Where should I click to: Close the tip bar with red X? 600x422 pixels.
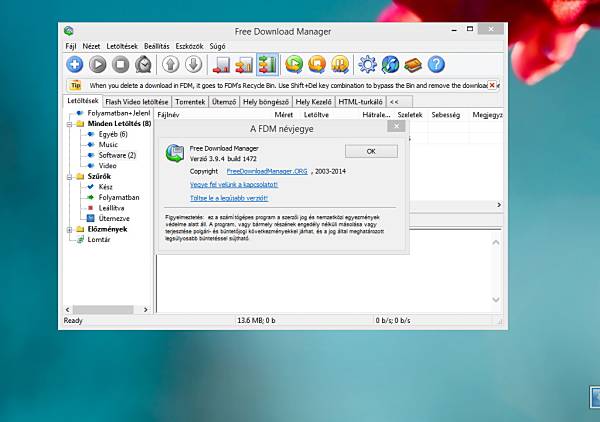tap(492, 85)
